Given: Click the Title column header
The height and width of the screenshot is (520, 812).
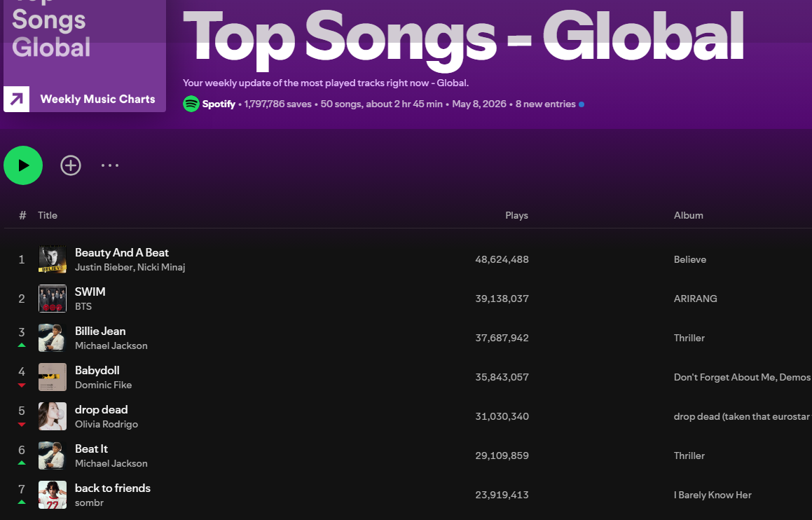Looking at the screenshot, I should pos(48,215).
